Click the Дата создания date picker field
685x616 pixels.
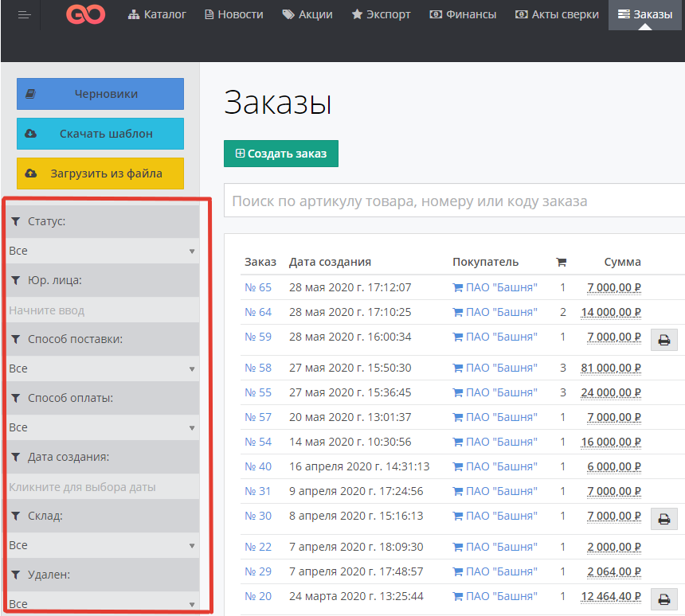pos(101,486)
